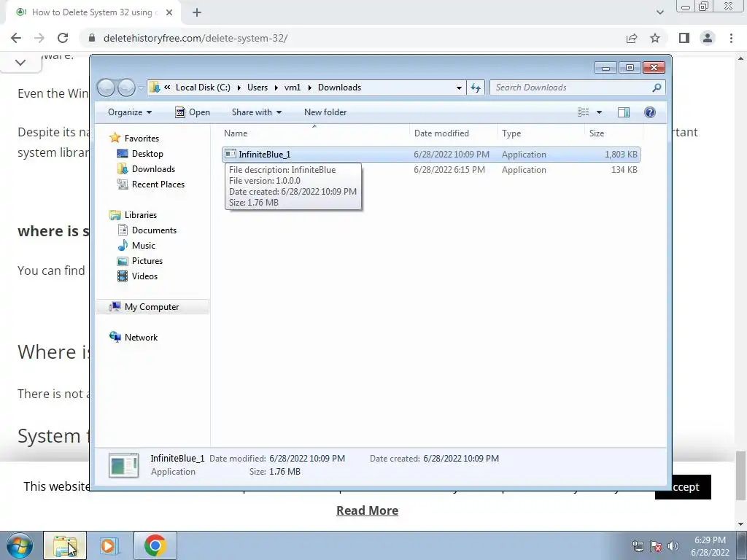747x560 pixels.
Task: Open Chrome's three-dot menu
Action: 731,38
